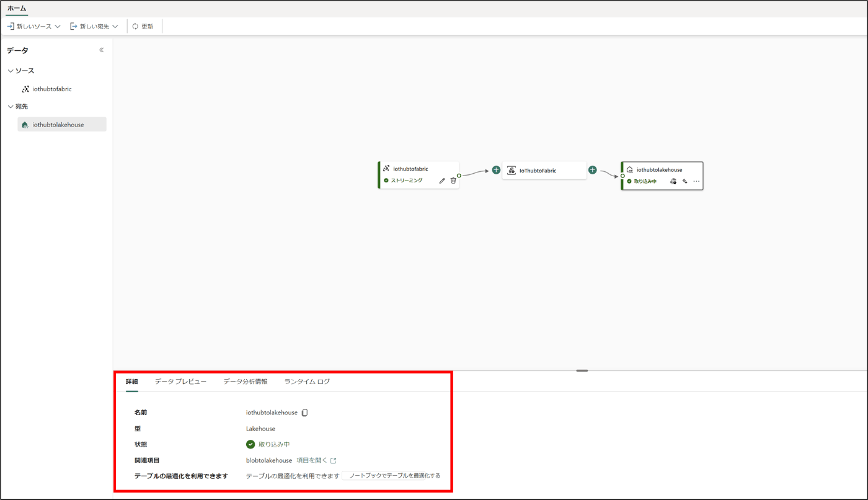The width and height of the screenshot is (868, 500).
Task: Click the open-in-new-window icon beside 項目を開く
Action: pyautogui.click(x=334, y=460)
